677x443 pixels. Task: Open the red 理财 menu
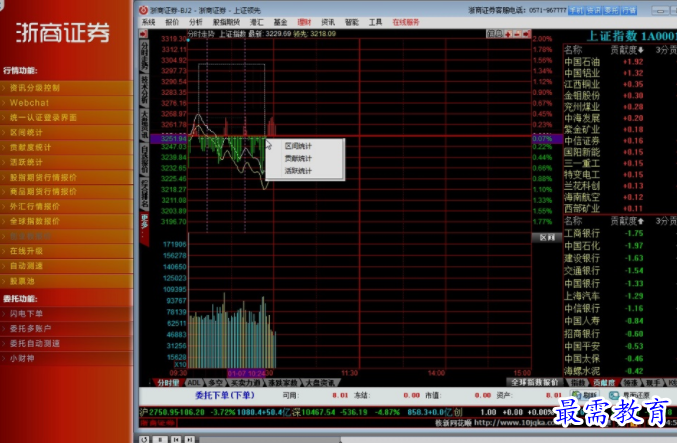point(304,22)
